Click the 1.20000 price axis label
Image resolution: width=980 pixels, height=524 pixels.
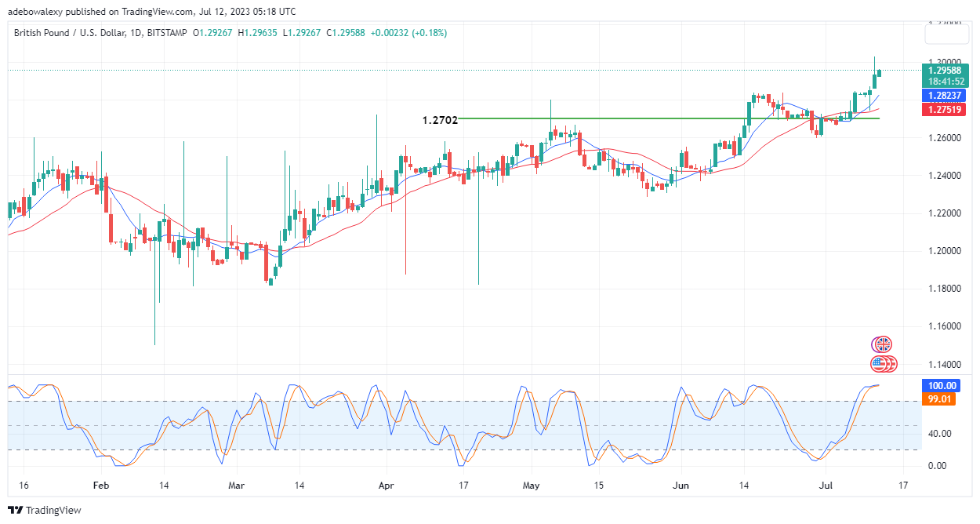click(x=944, y=251)
